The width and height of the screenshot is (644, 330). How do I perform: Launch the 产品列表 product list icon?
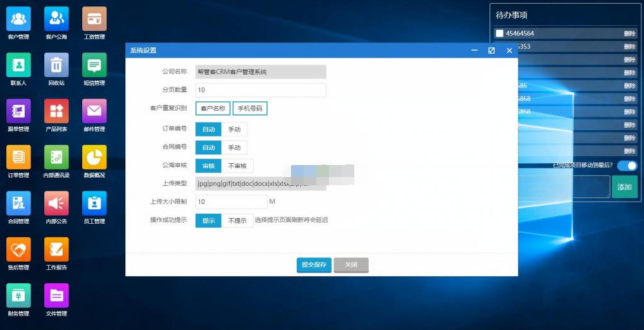click(x=56, y=111)
